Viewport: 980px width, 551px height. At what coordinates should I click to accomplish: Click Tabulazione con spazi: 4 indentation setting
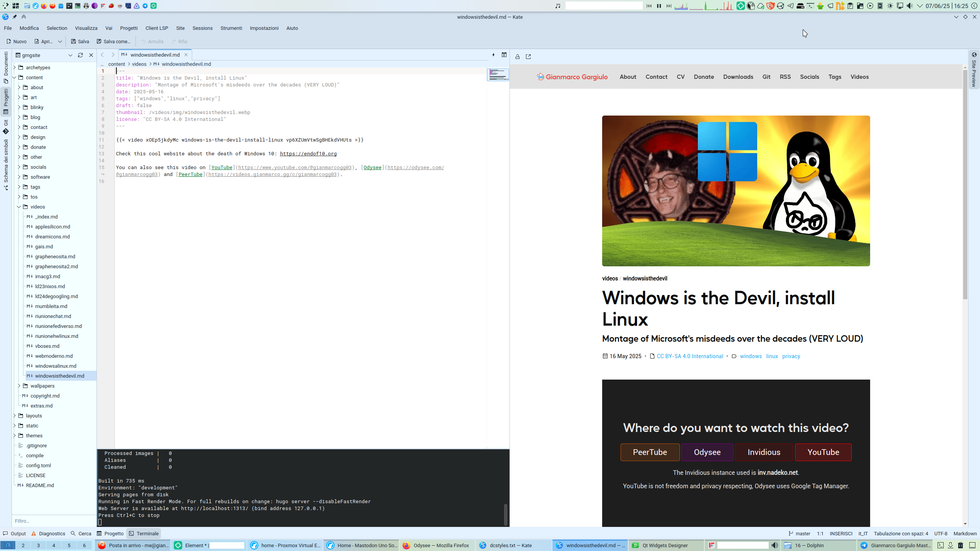(901, 533)
